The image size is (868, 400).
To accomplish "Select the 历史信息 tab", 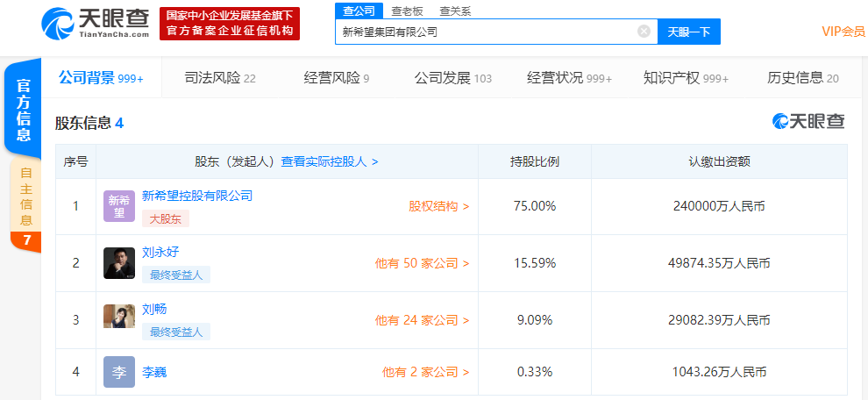I will 802,78.
